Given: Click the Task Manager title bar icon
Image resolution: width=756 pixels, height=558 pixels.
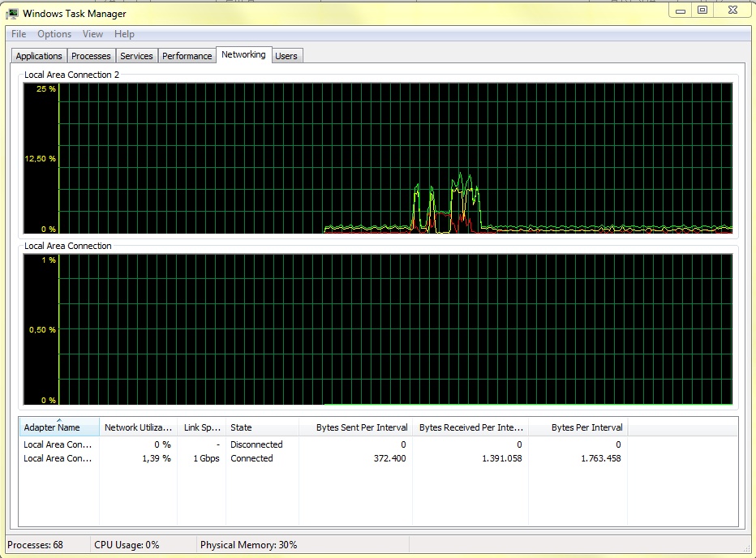Looking at the screenshot, I should (12, 13).
